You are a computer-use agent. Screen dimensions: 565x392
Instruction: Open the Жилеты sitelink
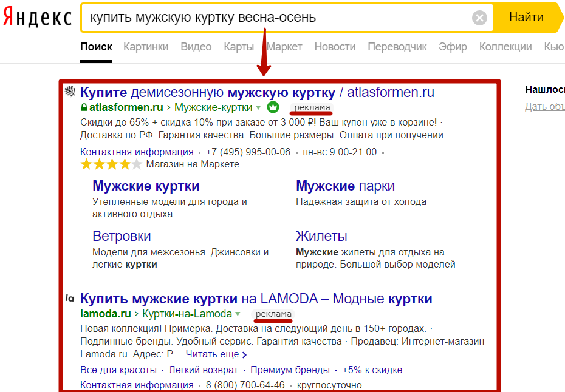pos(321,236)
